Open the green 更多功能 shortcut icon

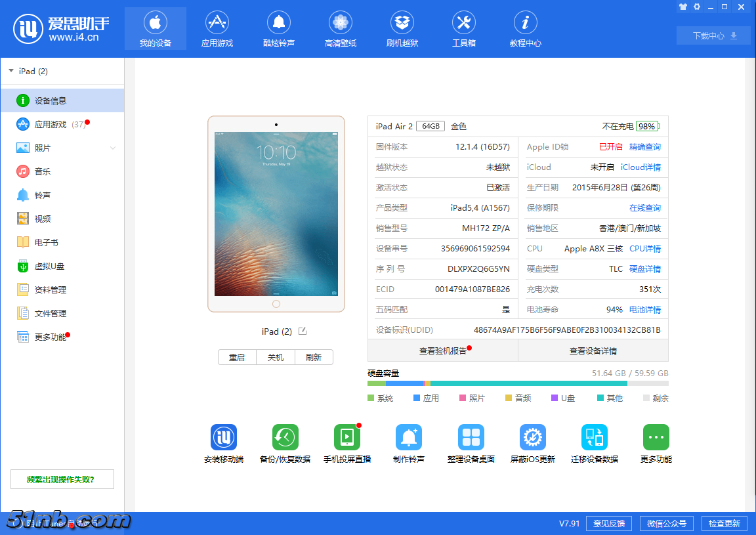(656, 437)
